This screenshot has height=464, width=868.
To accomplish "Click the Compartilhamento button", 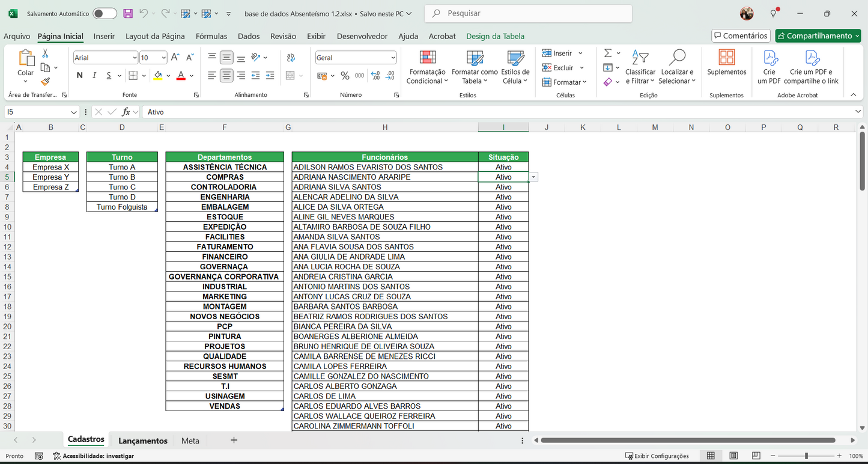I will [x=818, y=35].
